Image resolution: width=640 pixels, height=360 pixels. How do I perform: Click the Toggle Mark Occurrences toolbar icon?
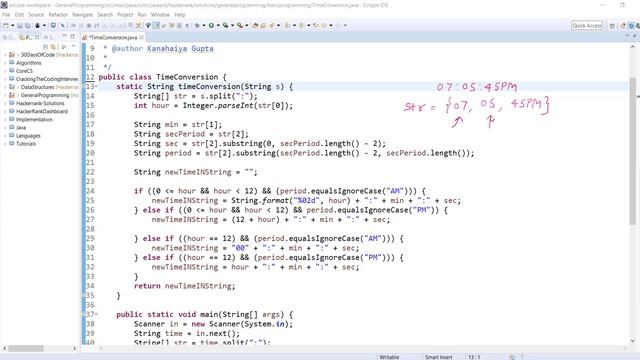pos(155,25)
